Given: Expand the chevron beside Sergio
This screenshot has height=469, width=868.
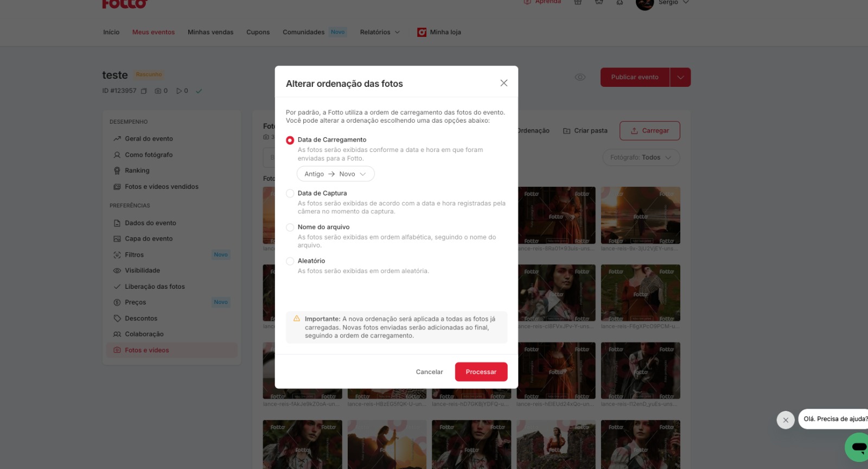Looking at the screenshot, I should (686, 3).
